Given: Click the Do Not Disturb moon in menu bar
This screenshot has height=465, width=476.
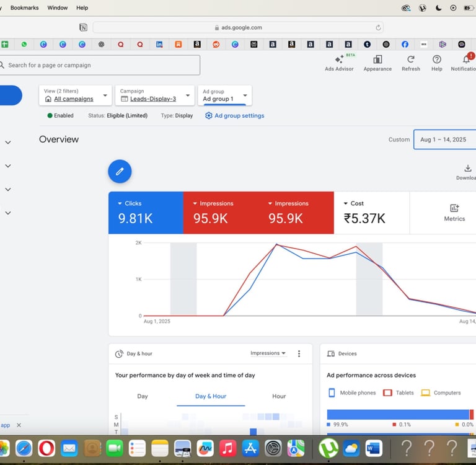Looking at the screenshot, I should pyautogui.click(x=438, y=8).
